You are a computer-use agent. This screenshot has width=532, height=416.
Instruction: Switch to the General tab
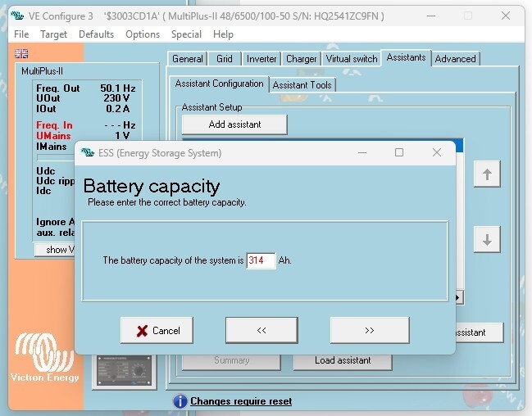pos(187,59)
